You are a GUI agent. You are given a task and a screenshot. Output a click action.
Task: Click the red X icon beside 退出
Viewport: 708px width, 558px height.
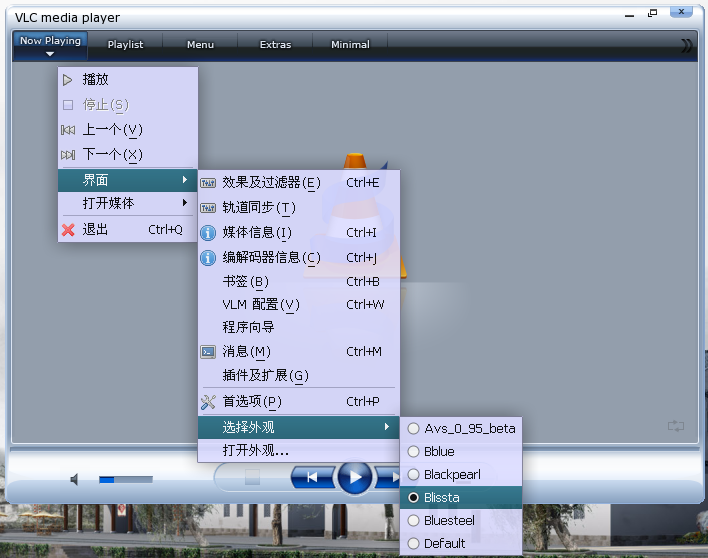(x=68, y=230)
